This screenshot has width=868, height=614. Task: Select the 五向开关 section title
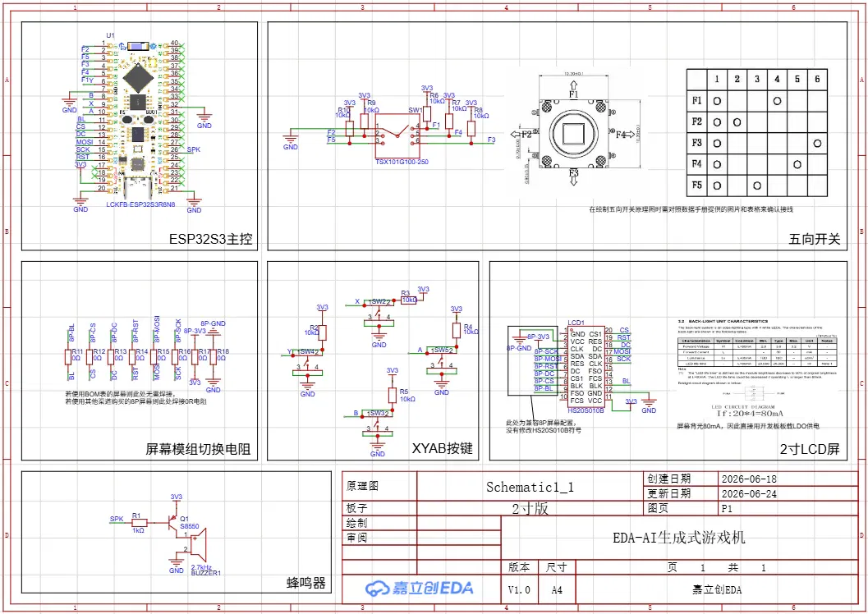(x=815, y=239)
